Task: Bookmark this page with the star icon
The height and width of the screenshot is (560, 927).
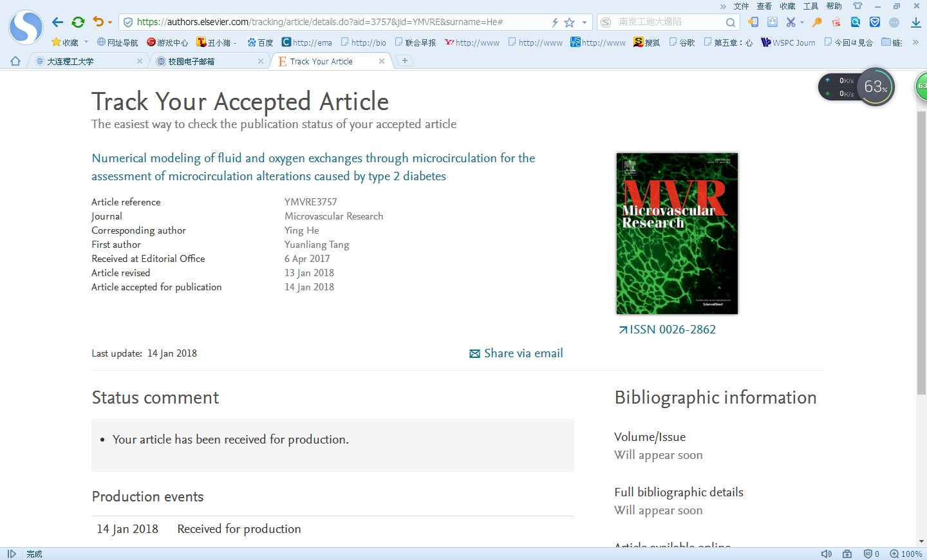Action: [569, 23]
